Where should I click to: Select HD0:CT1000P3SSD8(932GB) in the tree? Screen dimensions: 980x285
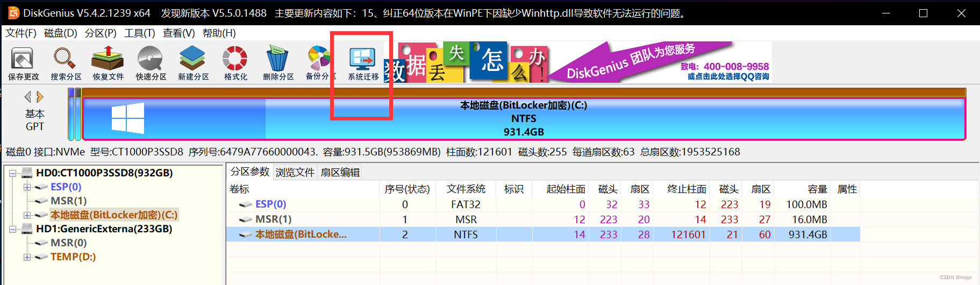point(104,173)
